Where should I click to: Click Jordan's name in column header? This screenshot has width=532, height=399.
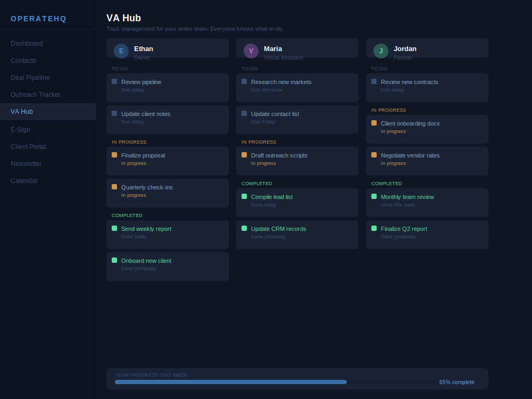click(x=405, y=49)
